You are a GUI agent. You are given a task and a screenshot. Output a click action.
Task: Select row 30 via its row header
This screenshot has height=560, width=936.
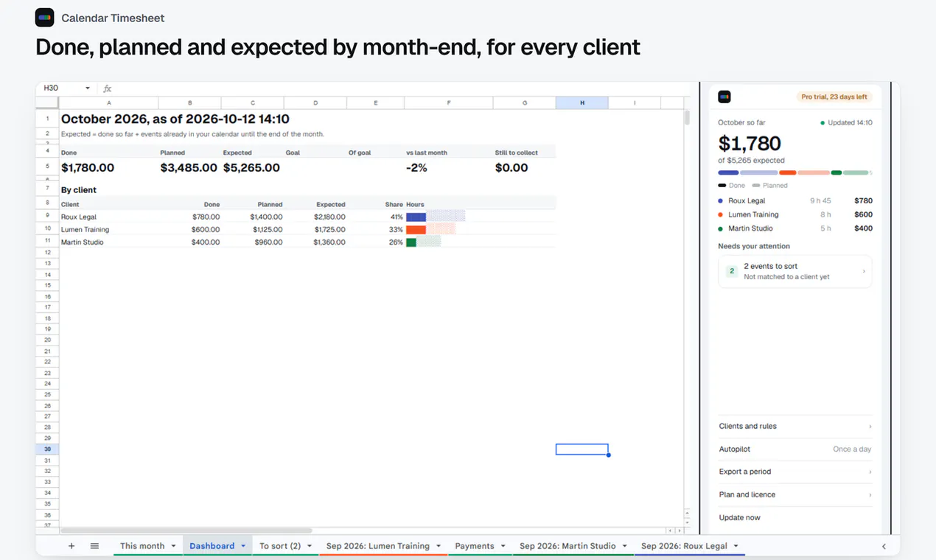pos(47,449)
